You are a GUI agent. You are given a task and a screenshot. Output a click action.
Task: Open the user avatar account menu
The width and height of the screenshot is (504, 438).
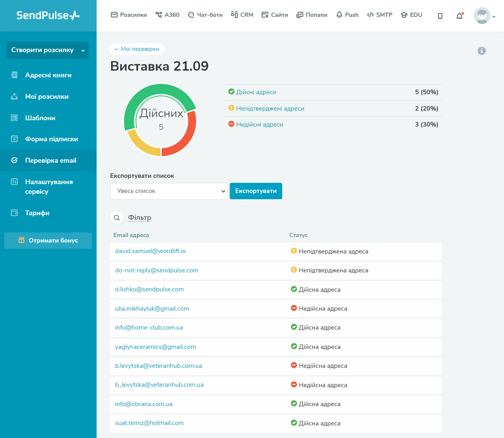(x=484, y=16)
